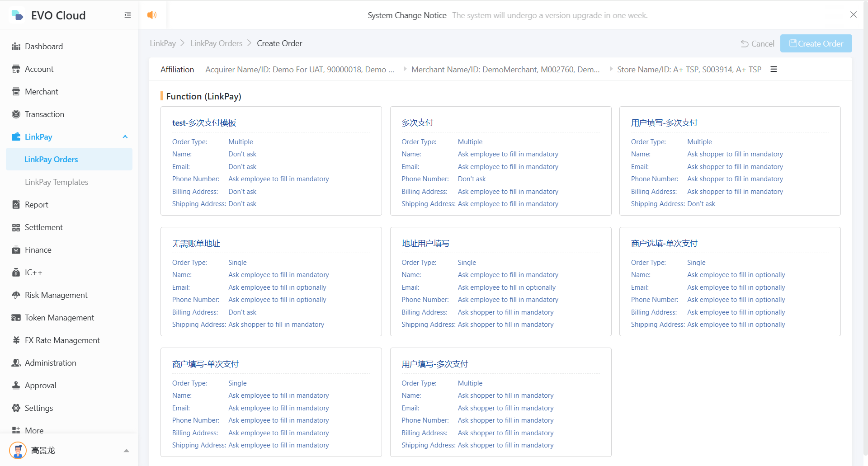Image resolution: width=868 pixels, height=466 pixels.
Task: Open the Transaction menu item
Action: point(44,114)
